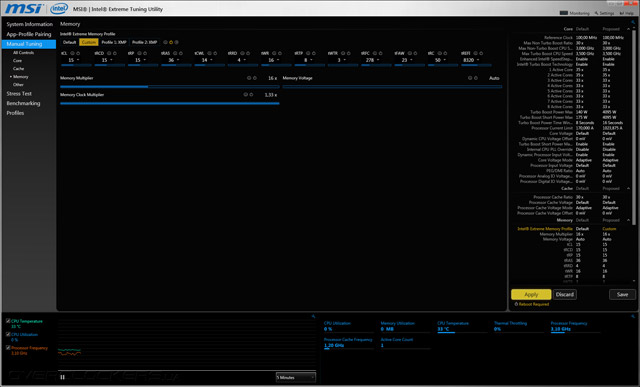Open App-Profile Pairing page
Screen dimensions: 640x387
tap(29, 34)
